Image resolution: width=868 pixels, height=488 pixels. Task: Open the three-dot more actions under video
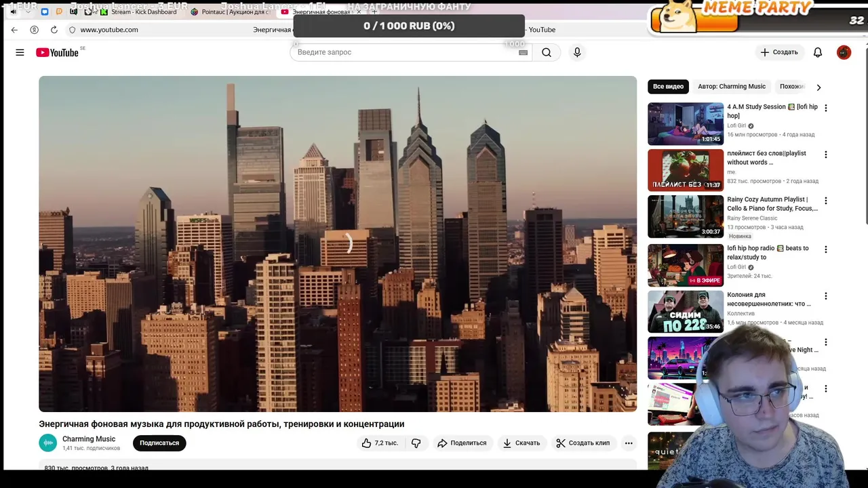(629, 443)
